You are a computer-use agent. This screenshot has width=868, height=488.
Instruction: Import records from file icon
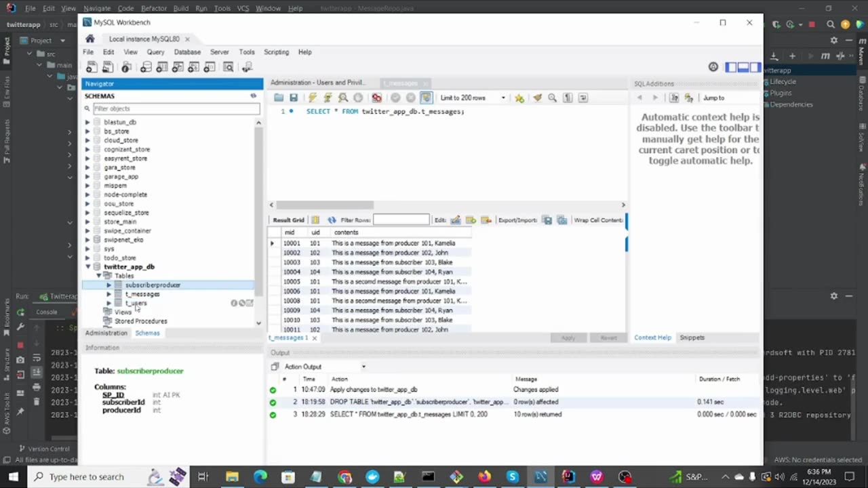[561, 220]
